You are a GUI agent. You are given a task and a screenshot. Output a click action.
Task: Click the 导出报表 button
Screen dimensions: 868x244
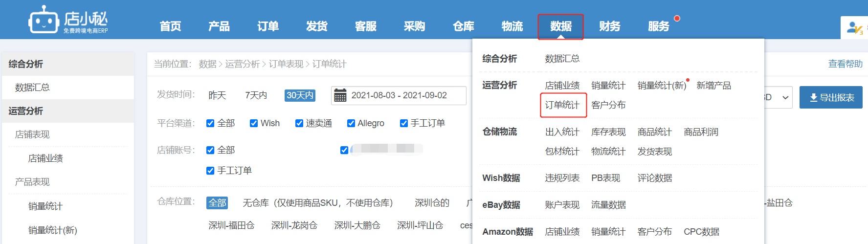click(x=831, y=97)
